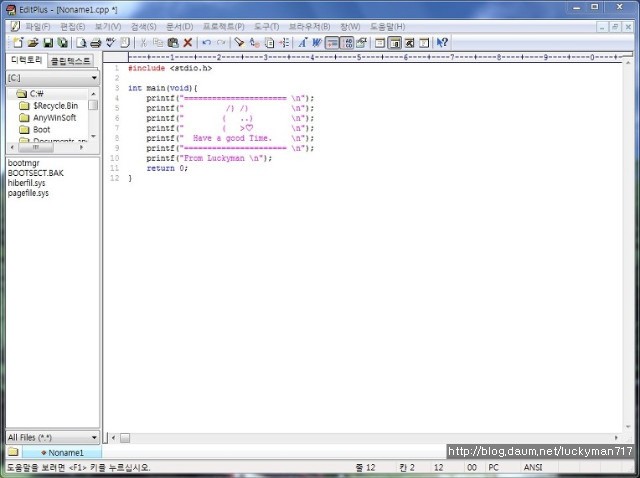Paste using the clipboard toolbar icon
The width and height of the screenshot is (640, 478).
pyautogui.click(x=173, y=42)
